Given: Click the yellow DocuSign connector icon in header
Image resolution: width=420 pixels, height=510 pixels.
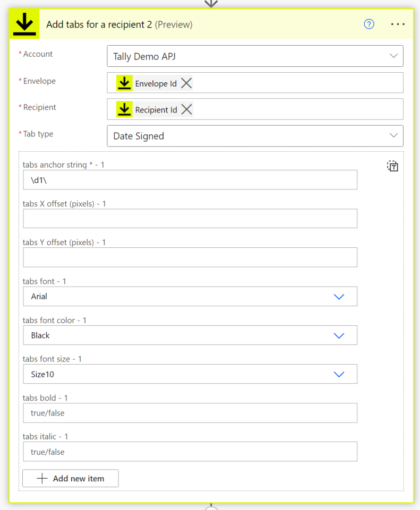Looking at the screenshot, I should [24, 23].
